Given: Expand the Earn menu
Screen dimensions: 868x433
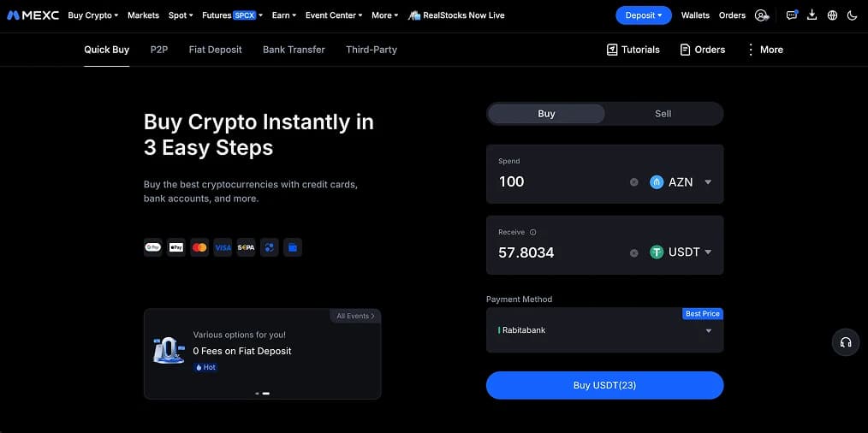Looking at the screenshot, I should click(284, 15).
